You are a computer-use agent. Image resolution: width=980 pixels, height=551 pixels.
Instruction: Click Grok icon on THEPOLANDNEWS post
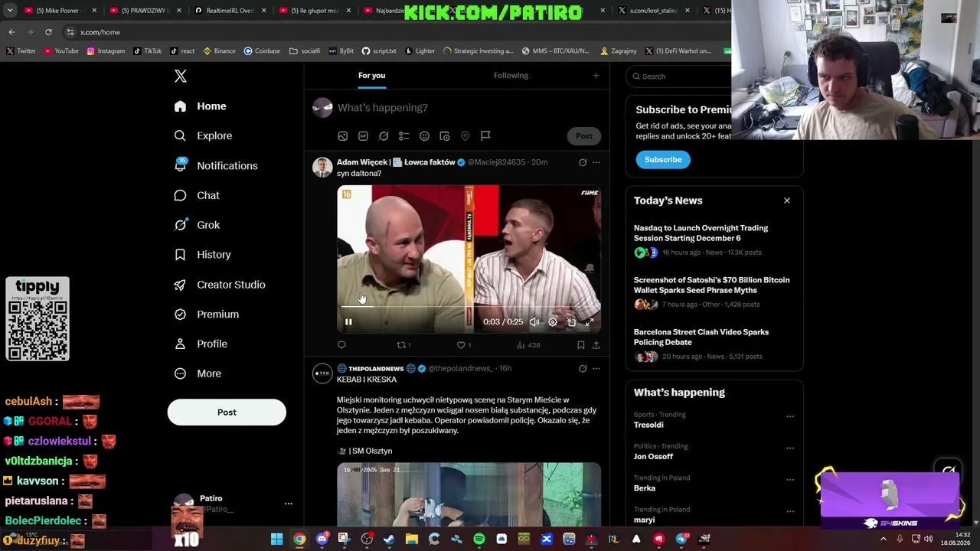pos(583,368)
